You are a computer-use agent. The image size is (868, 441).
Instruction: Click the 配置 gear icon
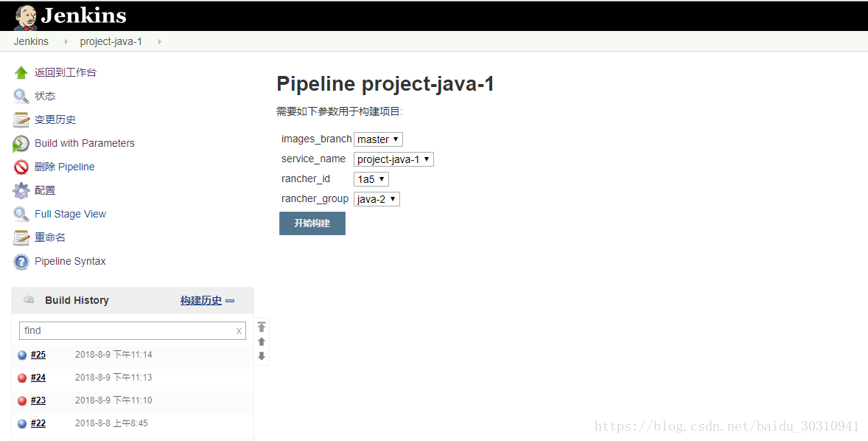pyautogui.click(x=21, y=191)
